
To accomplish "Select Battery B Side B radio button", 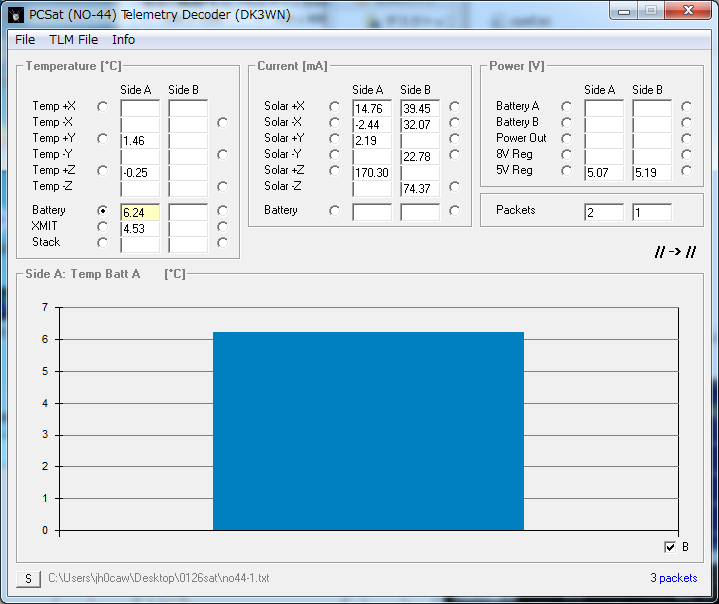I will (686, 123).
